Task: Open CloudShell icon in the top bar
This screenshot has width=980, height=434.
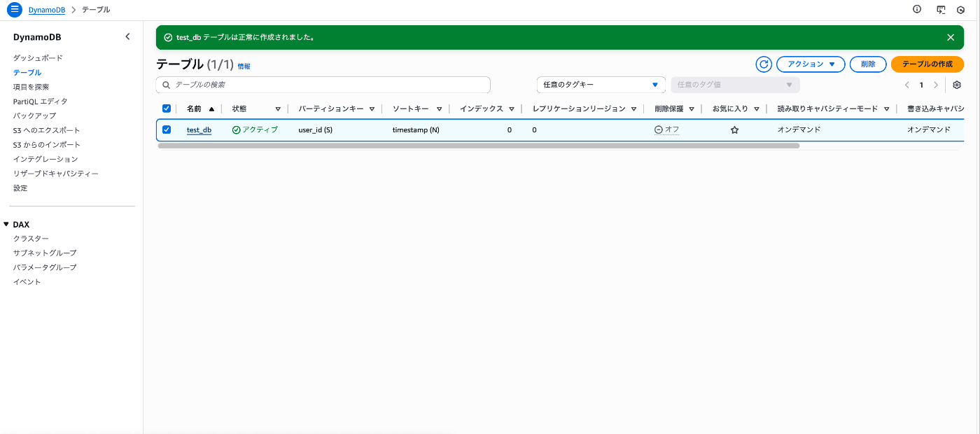Action: click(x=941, y=10)
